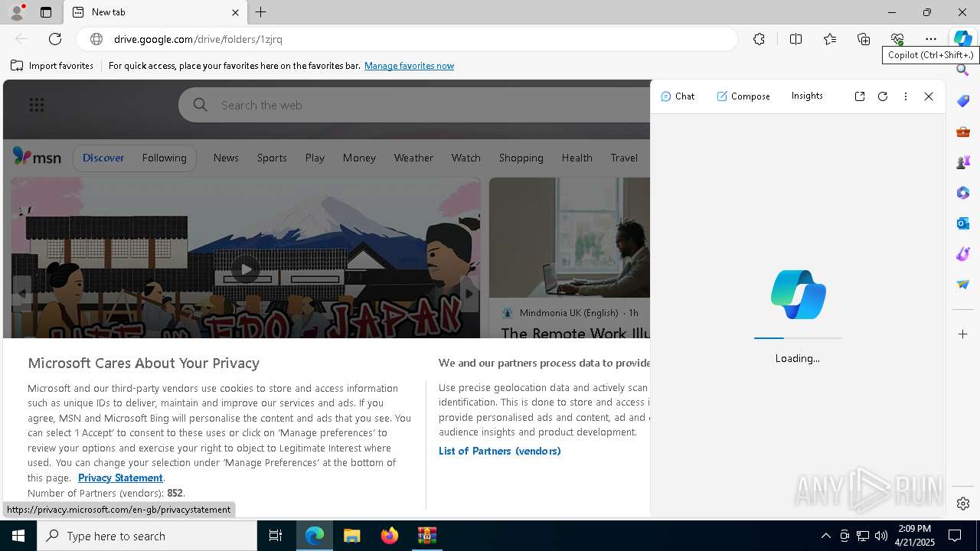The width and height of the screenshot is (980, 551).
Task: Open Settings and more menu
Action: 931,39
